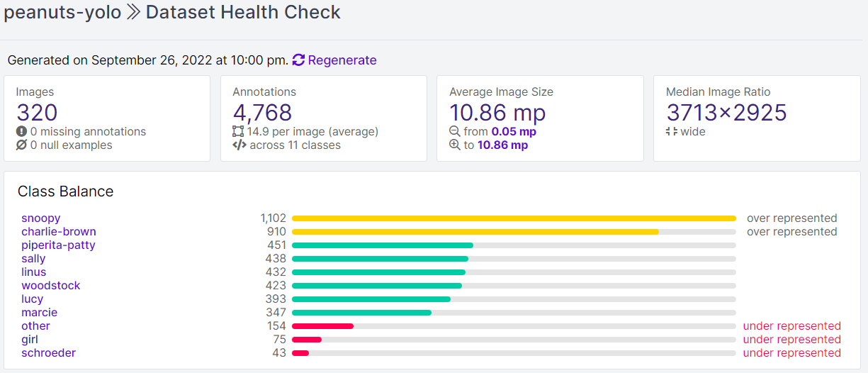Click the 75 girl count
The width and height of the screenshot is (868, 373).
279,340
